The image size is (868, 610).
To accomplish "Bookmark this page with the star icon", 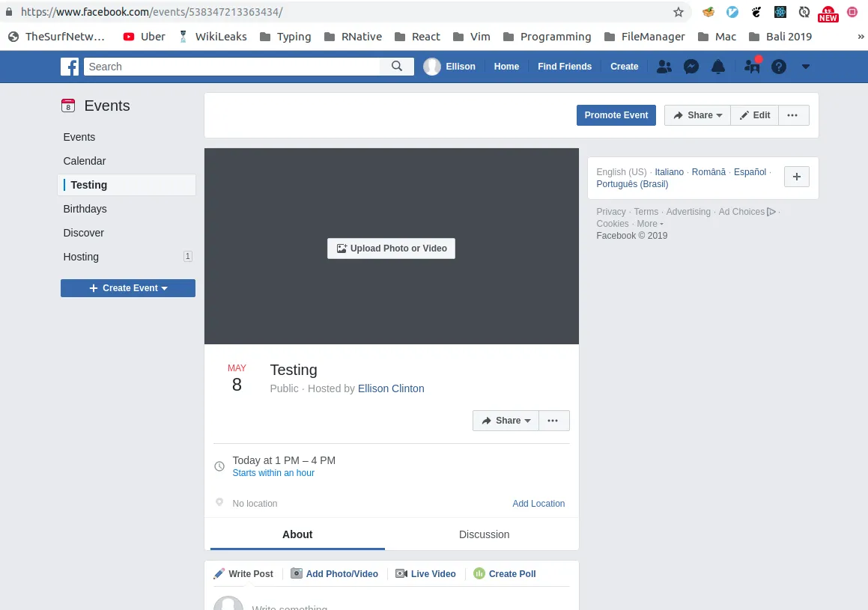I will click(x=678, y=12).
